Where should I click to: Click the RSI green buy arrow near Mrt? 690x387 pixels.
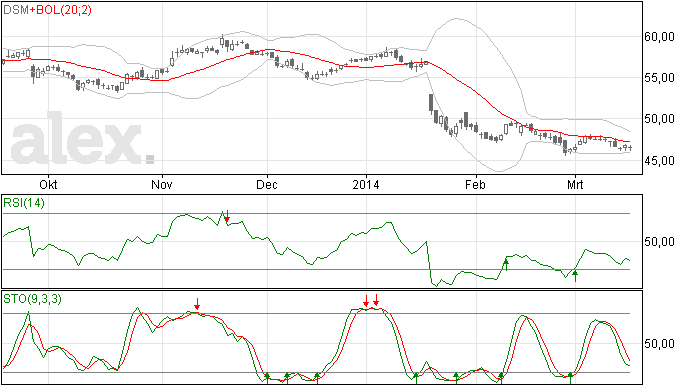tap(575, 276)
